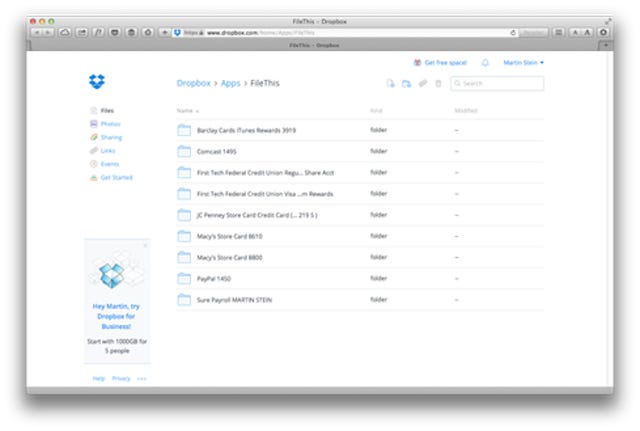This screenshot has height=431, width=640.
Task: Open the Barclay Cards iTunes Rewards 3919 folder name
Action: pos(246,130)
